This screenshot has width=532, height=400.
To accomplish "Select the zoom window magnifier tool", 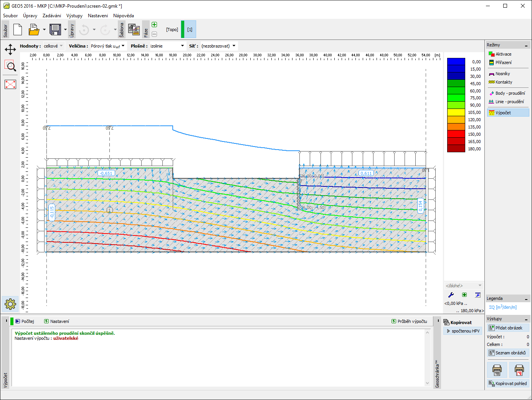I will (x=10, y=66).
